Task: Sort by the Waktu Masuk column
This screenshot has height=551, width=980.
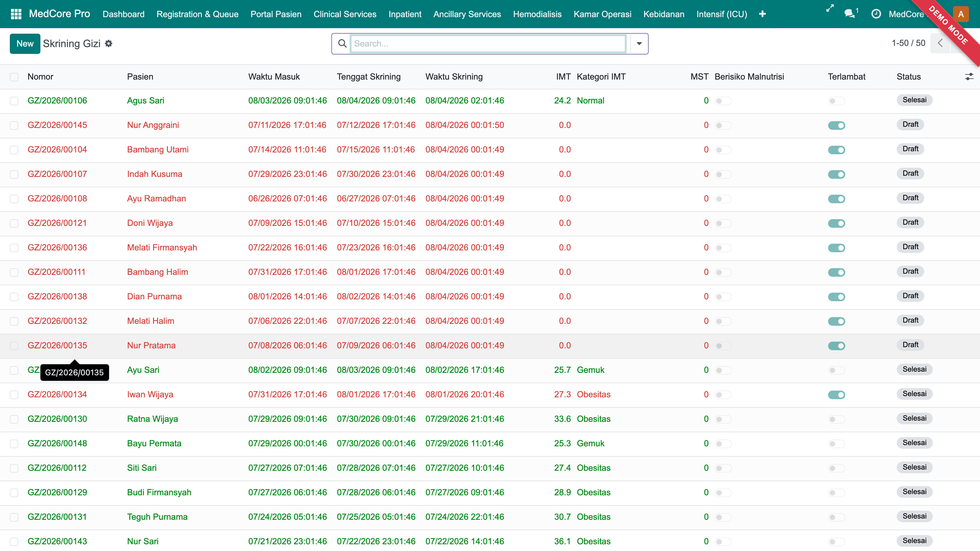Action: [274, 77]
